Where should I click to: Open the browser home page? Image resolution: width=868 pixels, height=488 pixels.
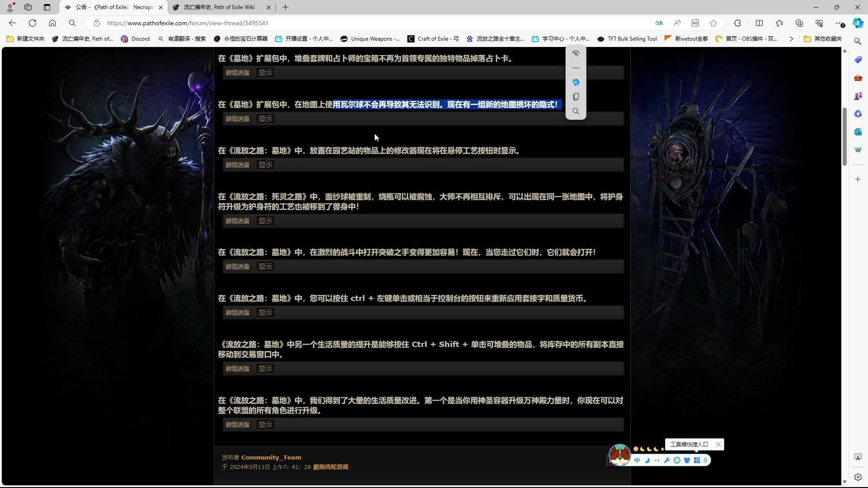pos(52,23)
